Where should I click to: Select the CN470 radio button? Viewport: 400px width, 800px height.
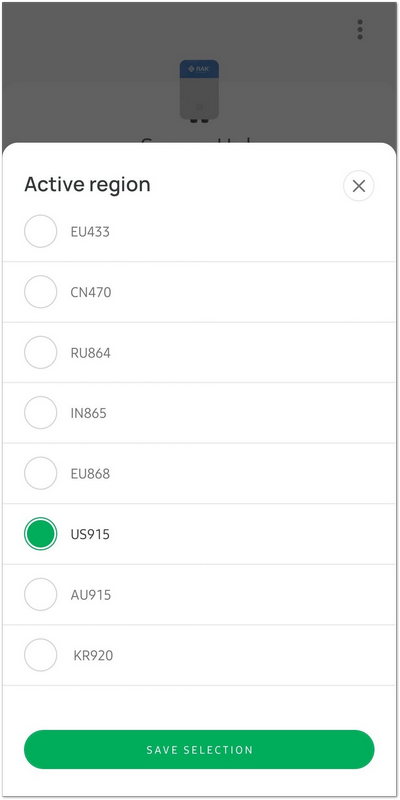(x=40, y=292)
